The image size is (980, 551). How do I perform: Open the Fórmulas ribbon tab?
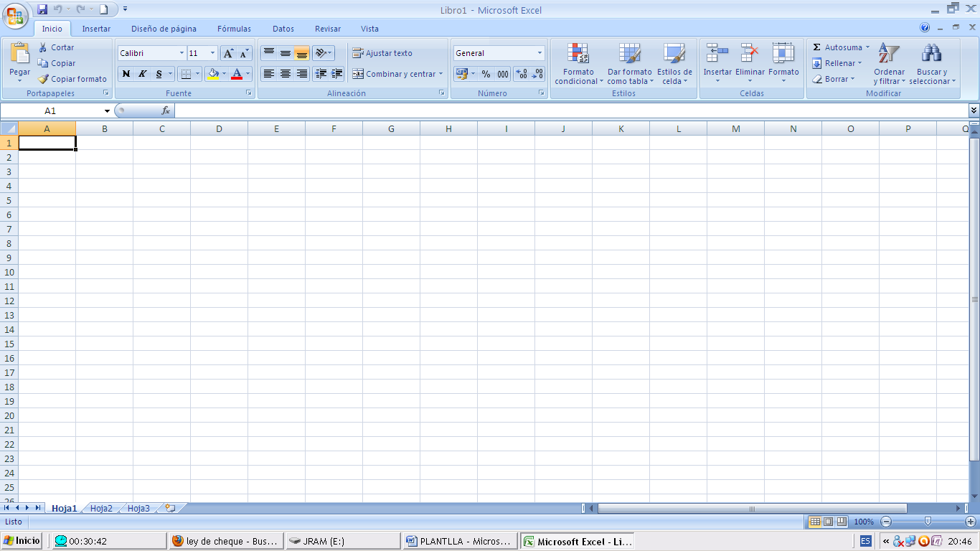(234, 29)
